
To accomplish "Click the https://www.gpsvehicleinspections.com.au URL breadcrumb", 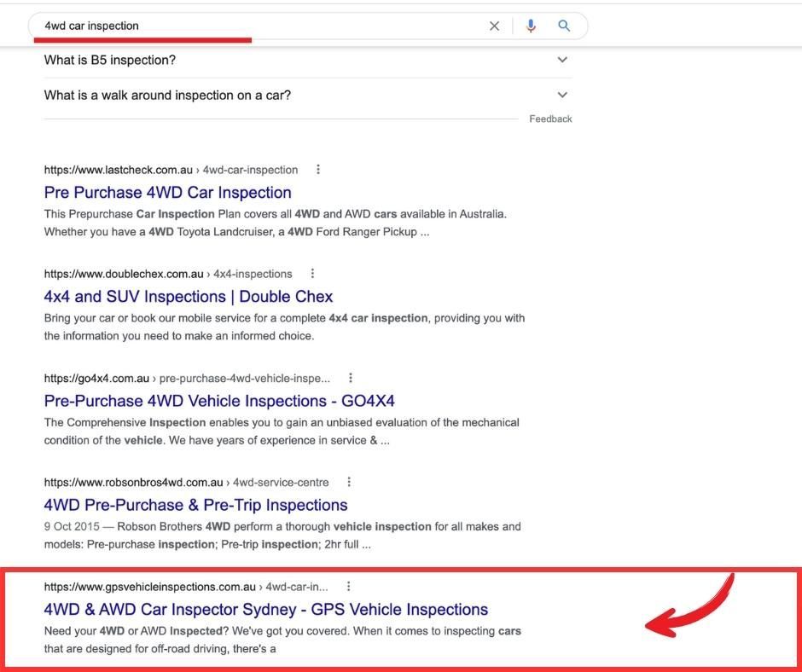I will 186,587.
